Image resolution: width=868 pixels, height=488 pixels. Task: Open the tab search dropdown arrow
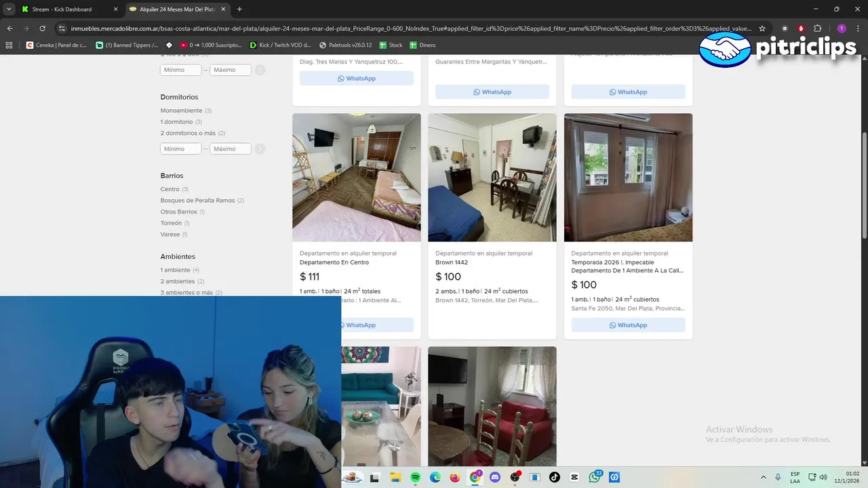click(9, 9)
